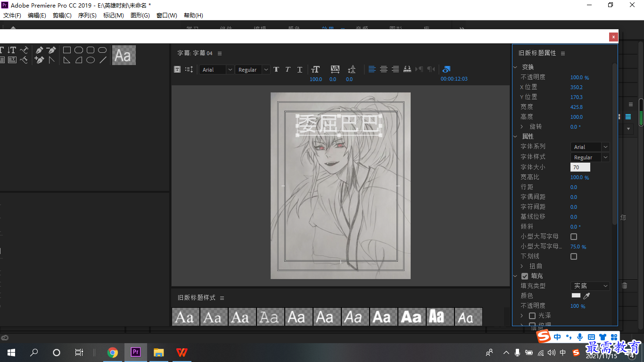Select the Convert Anchor Point tool

point(51,60)
